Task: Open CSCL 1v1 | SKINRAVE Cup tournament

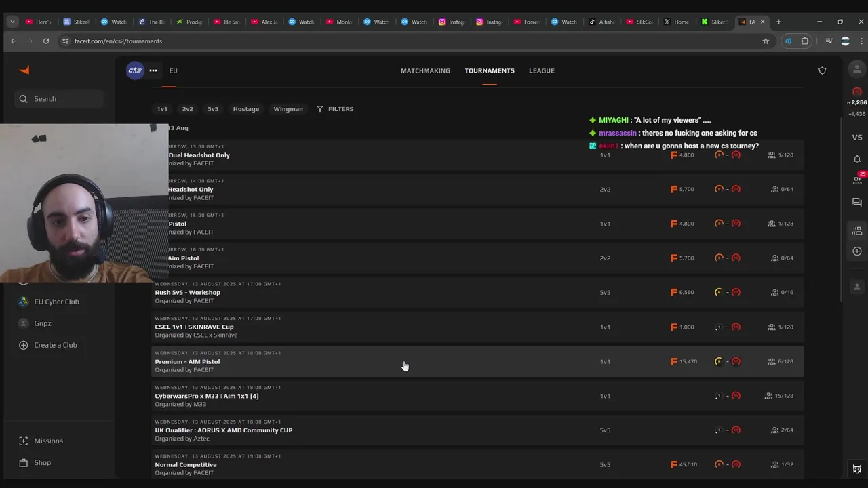Action: pyautogui.click(x=477, y=327)
